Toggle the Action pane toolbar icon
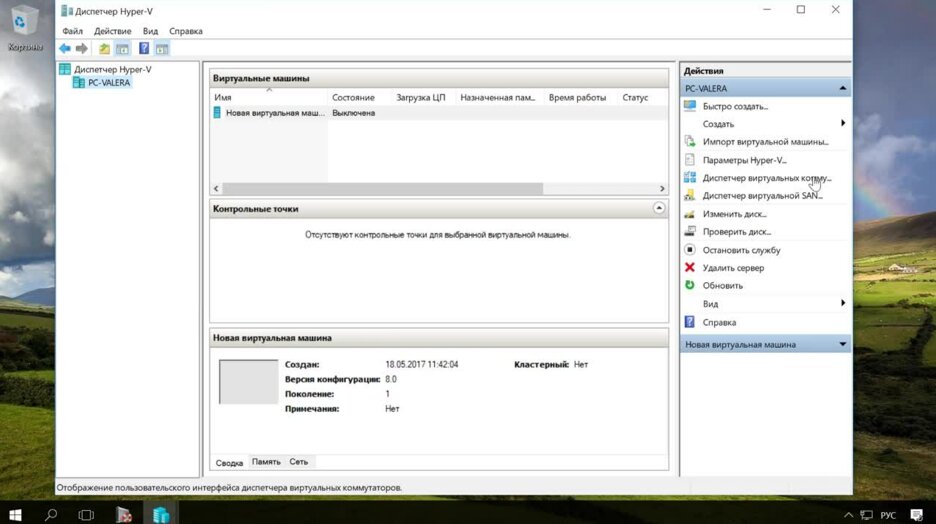Image resolution: width=936 pixels, height=524 pixels. coord(162,48)
